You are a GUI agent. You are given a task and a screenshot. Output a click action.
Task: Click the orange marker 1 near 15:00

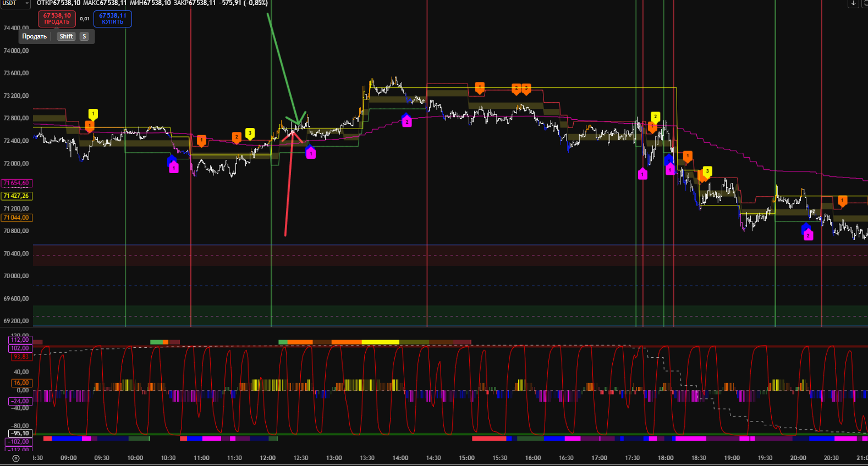pos(480,87)
